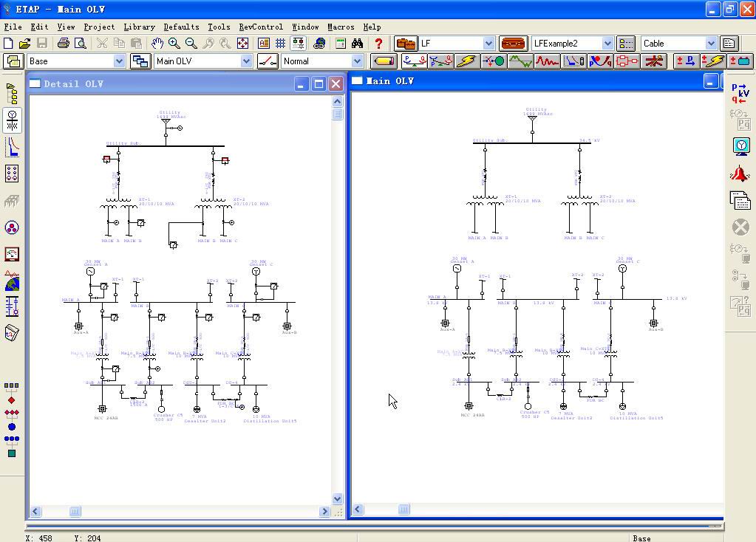Image resolution: width=756 pixels, height=542 pixels.
Task: Click the report manager icon right of Cable
Action: 729,44
